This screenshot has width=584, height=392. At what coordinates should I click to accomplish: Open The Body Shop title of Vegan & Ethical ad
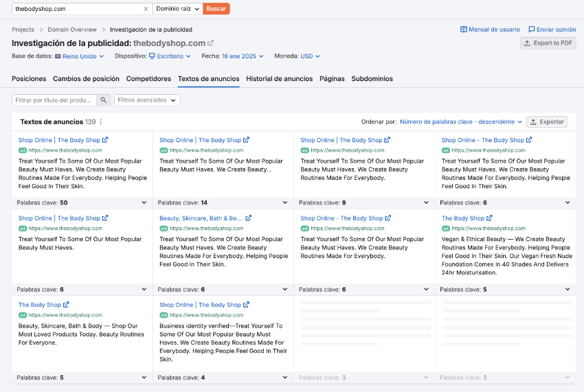[x=463, y=218]
